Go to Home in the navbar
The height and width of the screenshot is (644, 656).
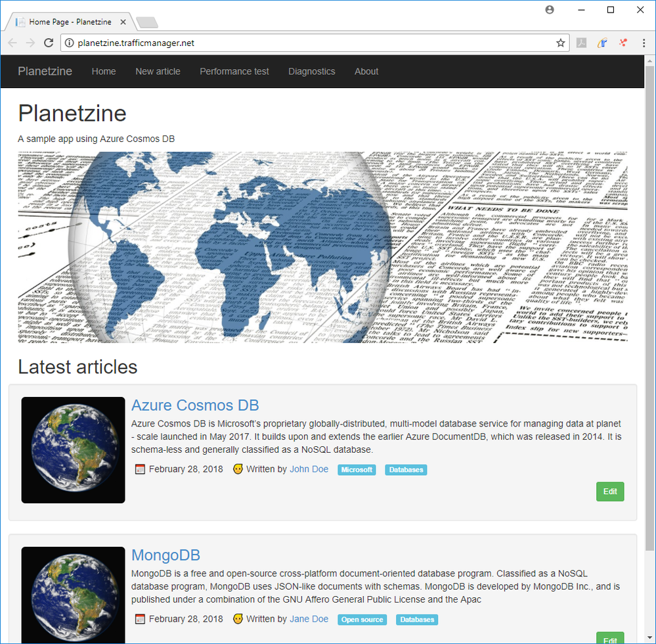click(x=104, y=72)
